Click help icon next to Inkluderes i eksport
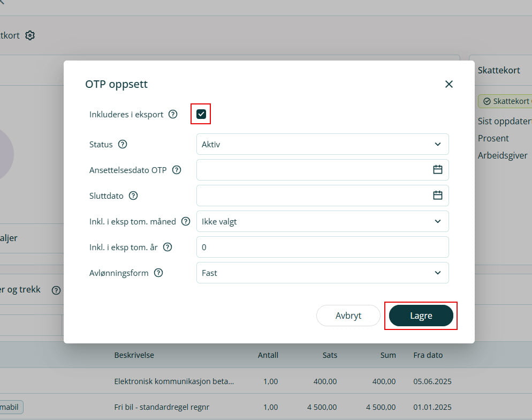532x420 pixels. (173, 114)
